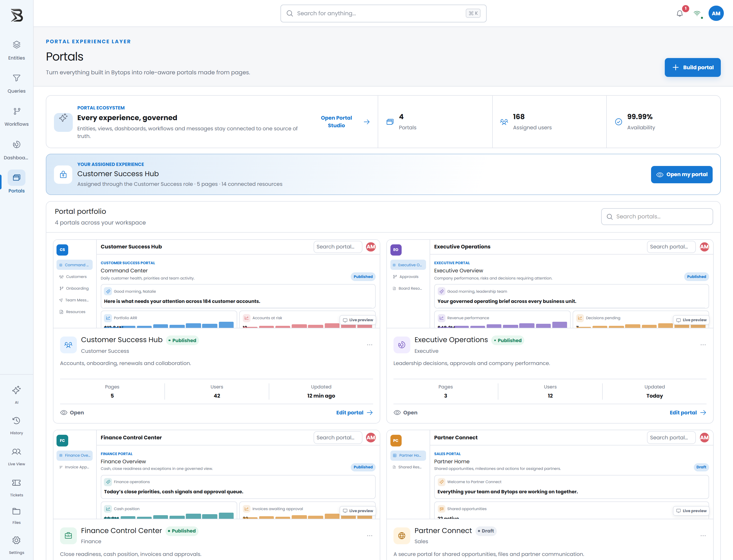This screenshot has height=560, width=733.
Task: Open the AI assistant sidebar icon
Action: pos(16,395)
